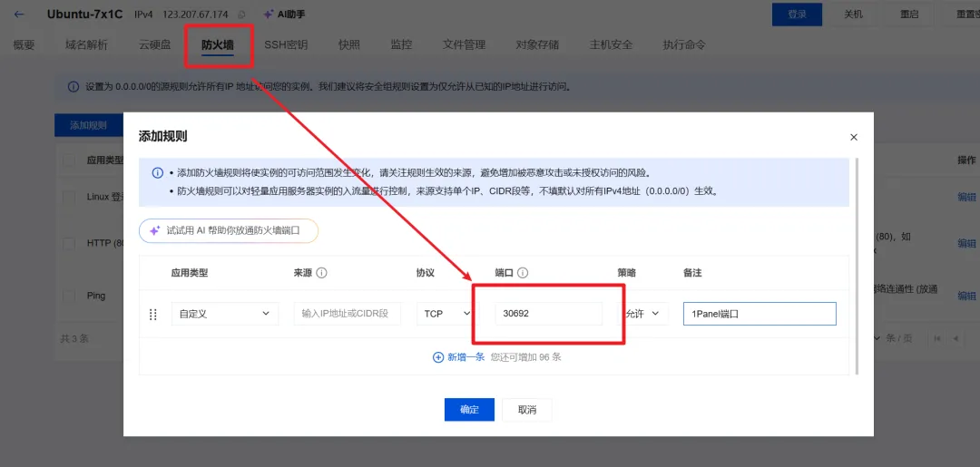Click the 您还可增加 96 条 text
This screenshot has width=980, height=467.
pyautogui.click(x=525, y=357)
